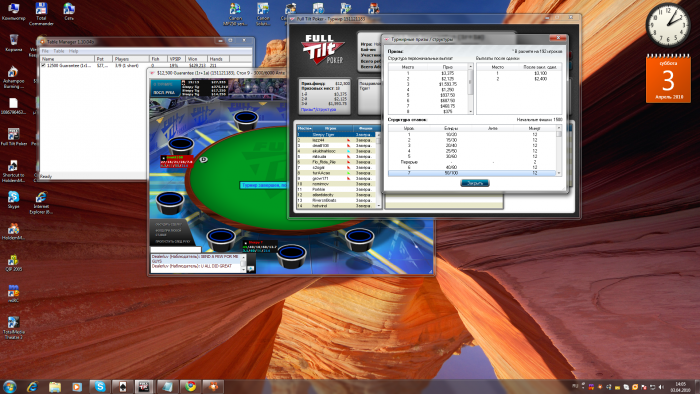This screenshot has height=394, width=700.
Task: Open the Internet Explorer desktop shortcut
Action: click(41, 203)
